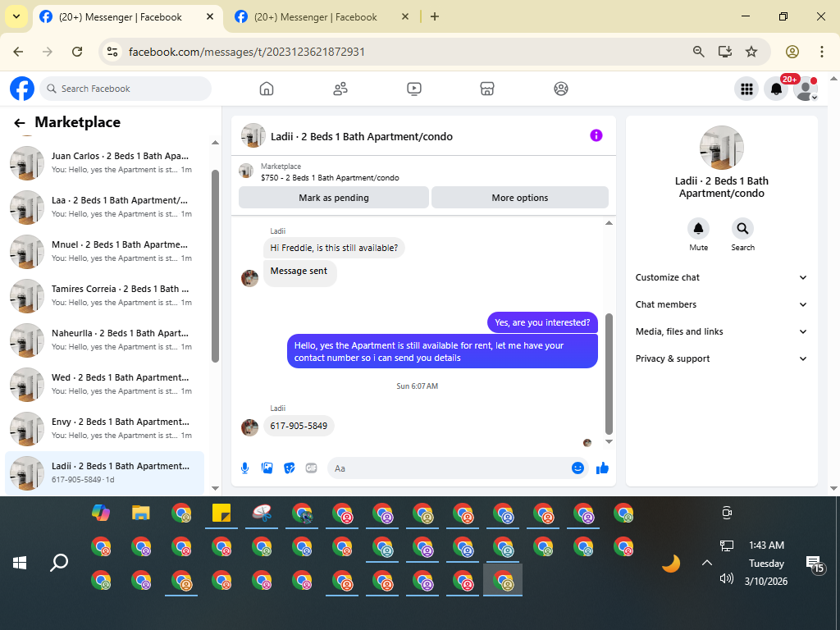
Task: Click the chat messages scrollbar
Action: coord(609,374)
